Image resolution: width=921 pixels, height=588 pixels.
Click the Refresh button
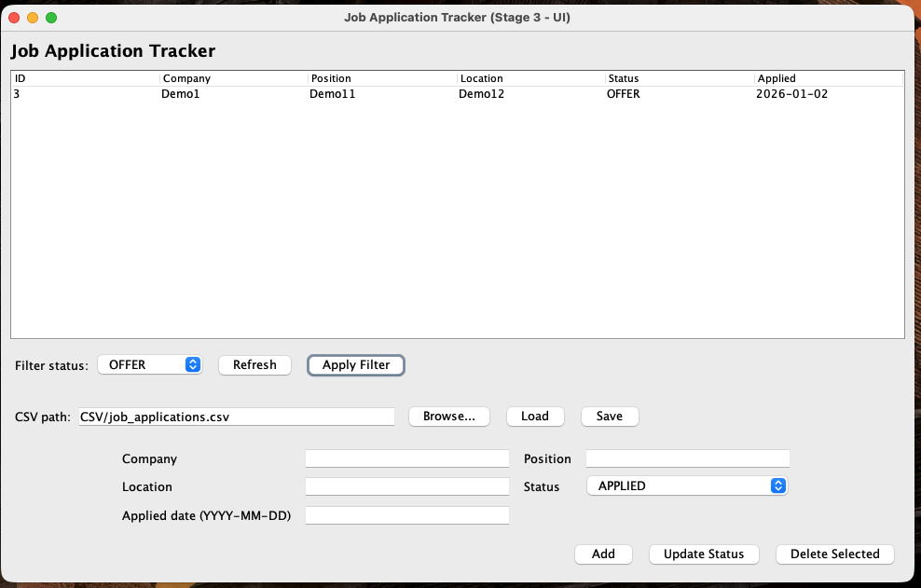254,365
